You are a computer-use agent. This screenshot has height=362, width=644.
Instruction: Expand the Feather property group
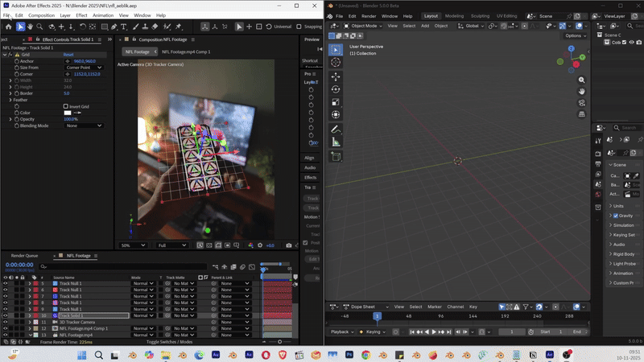pos(10,100)
